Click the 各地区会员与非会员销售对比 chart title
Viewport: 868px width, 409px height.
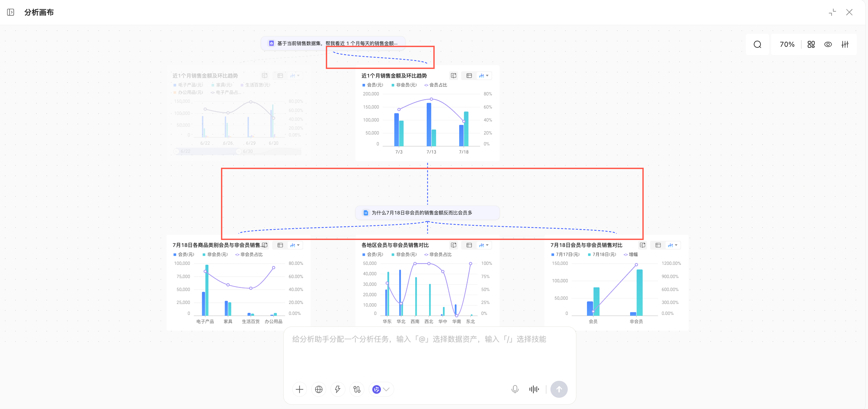coord(395,245)
